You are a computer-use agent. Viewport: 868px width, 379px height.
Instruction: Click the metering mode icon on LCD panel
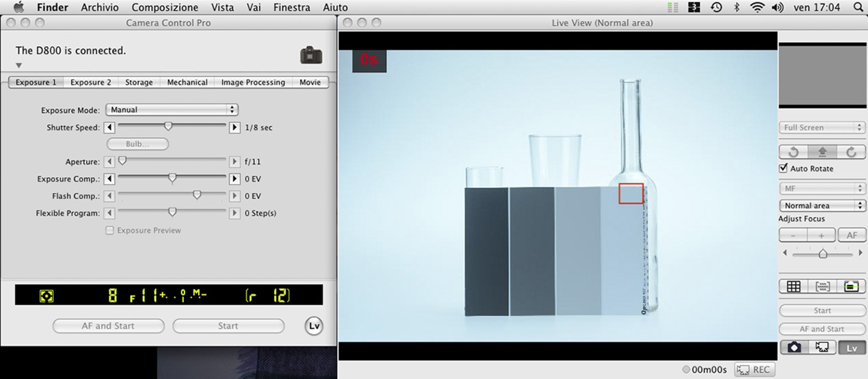(46, 296)
